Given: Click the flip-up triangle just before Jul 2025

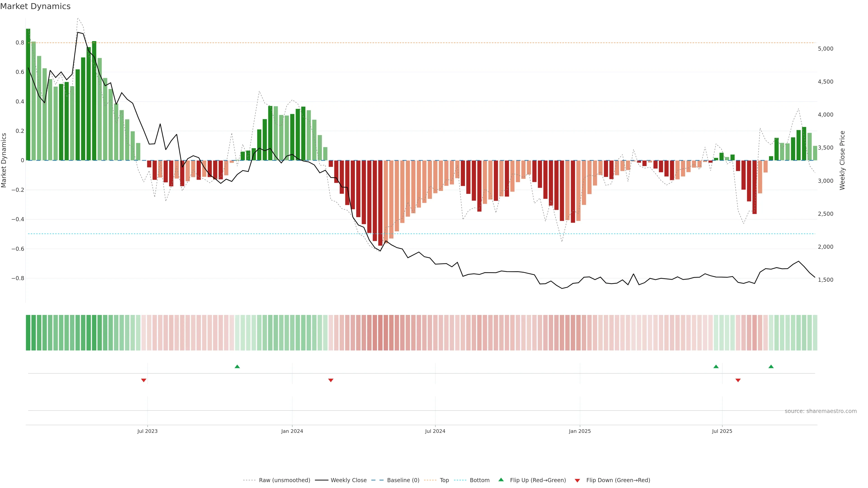Looking at the screenshot, I should coord(716,366).
